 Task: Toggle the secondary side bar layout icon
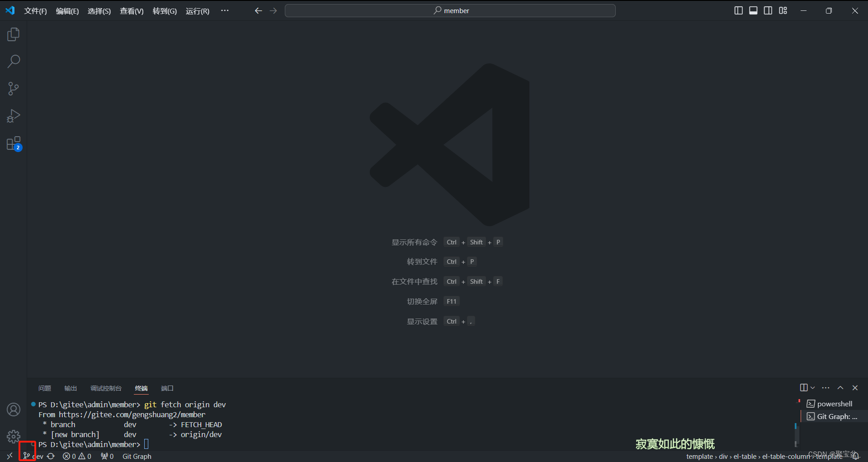[x=768, y=10]
